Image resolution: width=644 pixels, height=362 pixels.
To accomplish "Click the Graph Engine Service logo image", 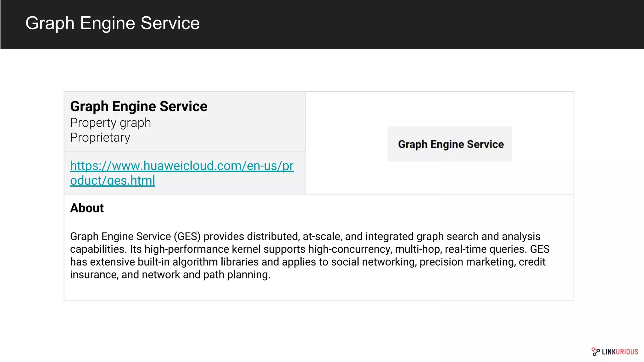I will pos(450,144).
